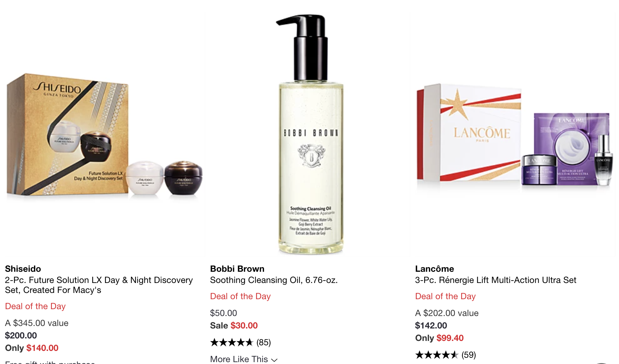Open 3-Pc. Rénergie Lift Multi-Action Ultra Set title
619x364 pixels.
click(x=496, y=280)
